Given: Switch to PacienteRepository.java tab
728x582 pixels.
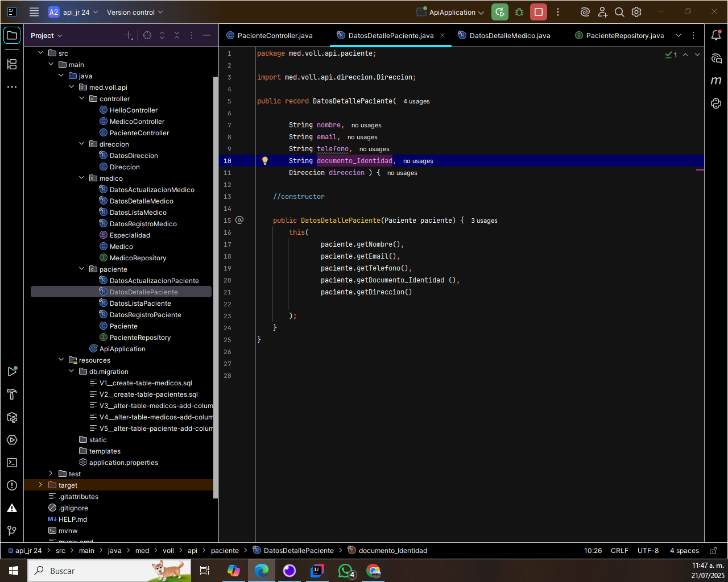Looking at the screenshot, I should [x=619, y=35].
